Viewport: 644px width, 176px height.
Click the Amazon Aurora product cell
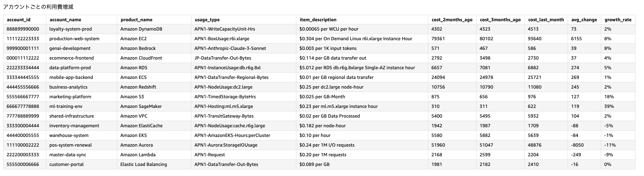pos(137,145)
